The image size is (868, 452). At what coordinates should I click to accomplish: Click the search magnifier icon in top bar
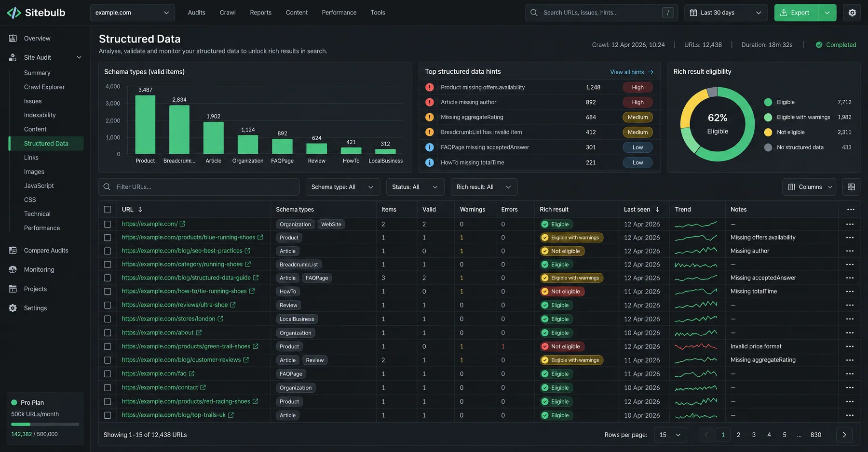[534, 13]
